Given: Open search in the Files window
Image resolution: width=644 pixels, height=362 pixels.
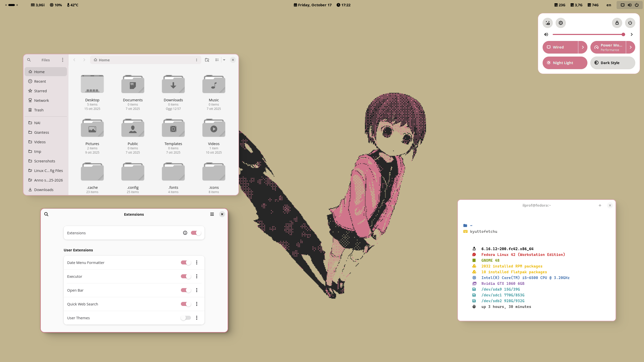Looking at the screenshot, I should tap(29, 60).
